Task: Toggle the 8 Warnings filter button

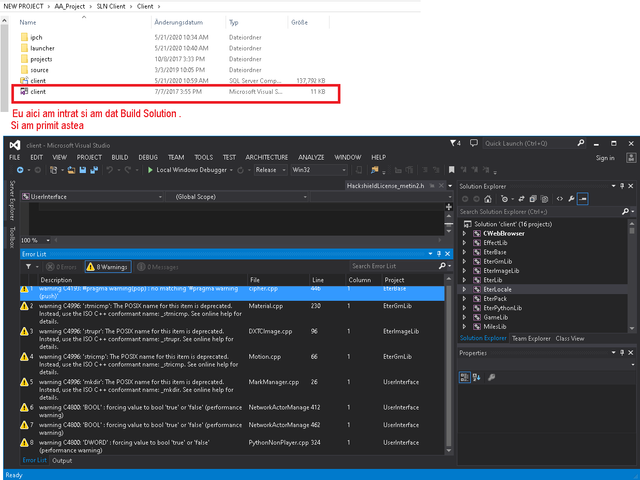Action: click(x=108, y=267)
